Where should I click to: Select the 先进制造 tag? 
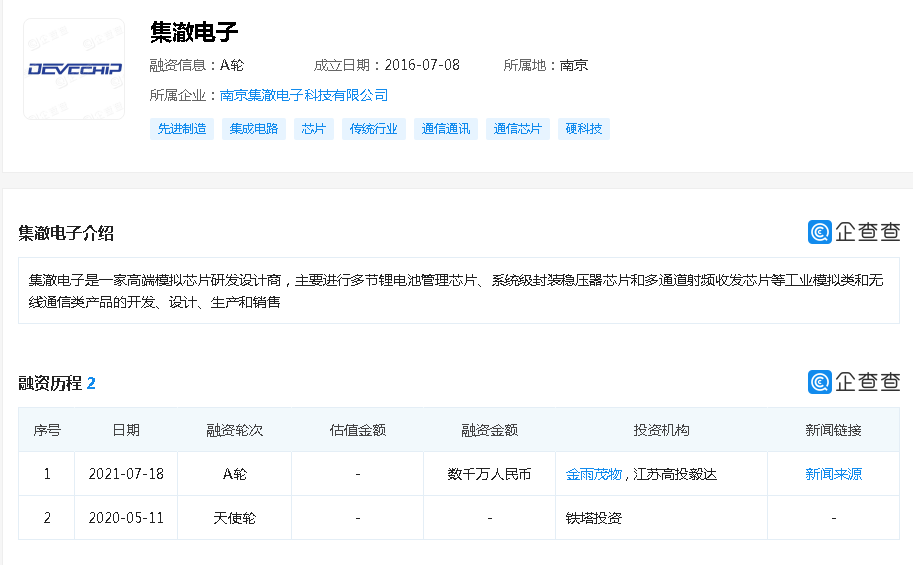pos(182,129)
